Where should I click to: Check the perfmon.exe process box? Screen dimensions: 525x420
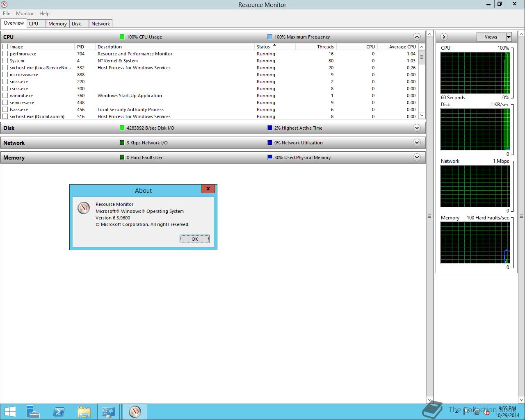(x=5, y=54)
